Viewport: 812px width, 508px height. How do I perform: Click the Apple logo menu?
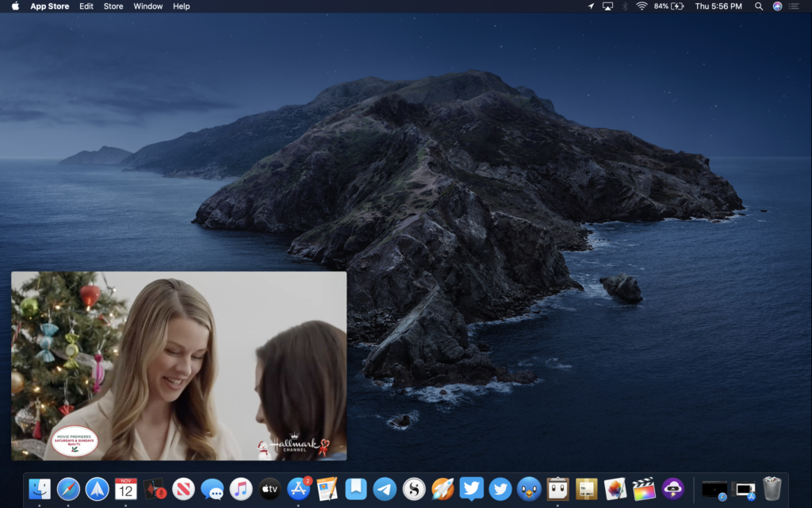[14, 6]
